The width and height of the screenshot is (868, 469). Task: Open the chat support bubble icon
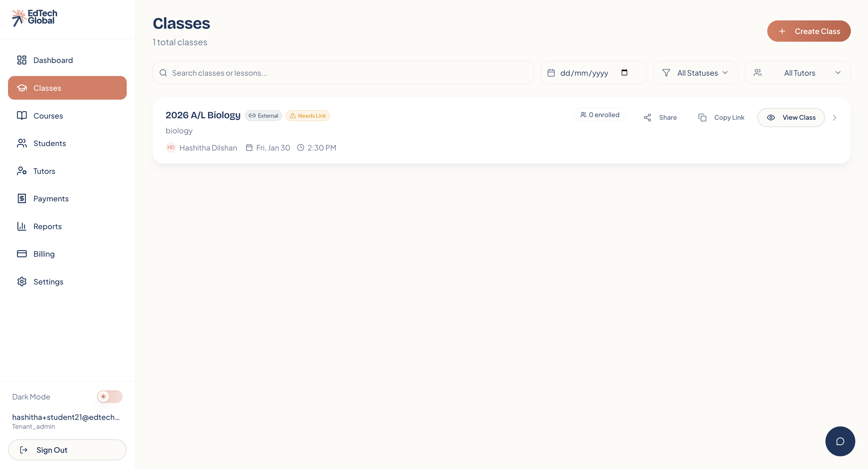[x=840, y=441]
